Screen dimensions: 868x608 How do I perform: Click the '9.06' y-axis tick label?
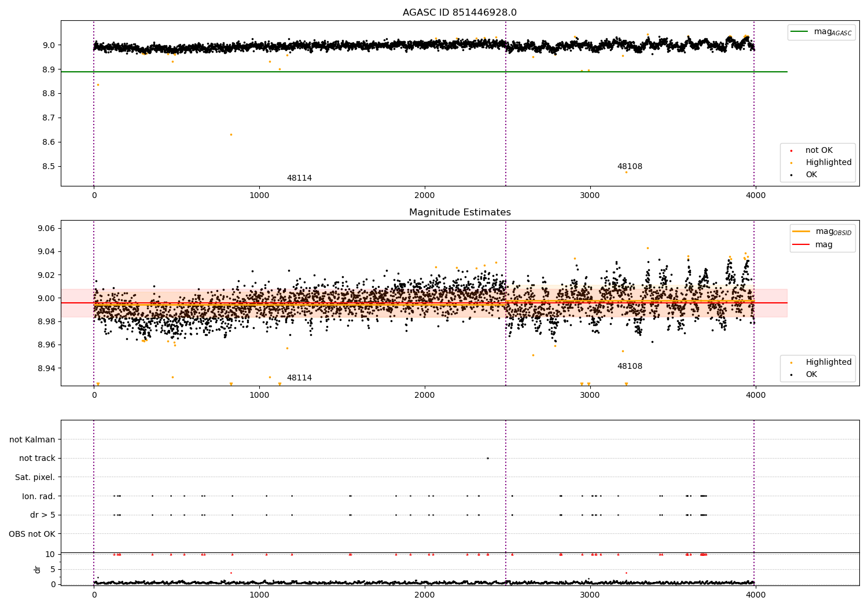click(46, 229)
